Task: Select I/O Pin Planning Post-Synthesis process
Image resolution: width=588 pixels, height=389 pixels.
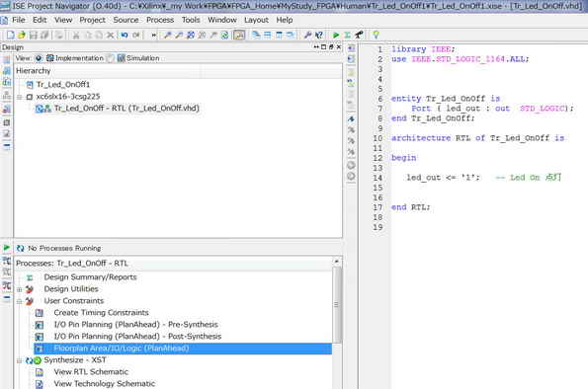Action: pos(137,337)
